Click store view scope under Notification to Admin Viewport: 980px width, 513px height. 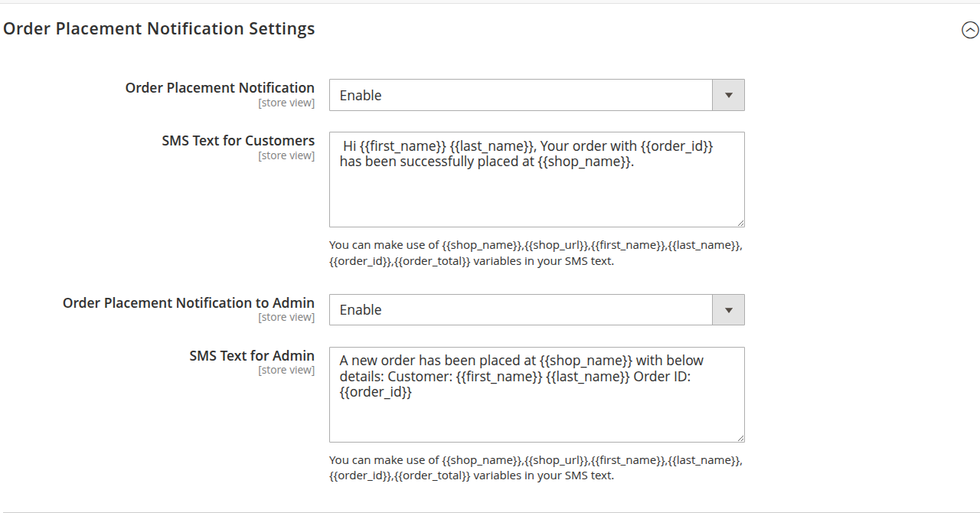(286, 318)
